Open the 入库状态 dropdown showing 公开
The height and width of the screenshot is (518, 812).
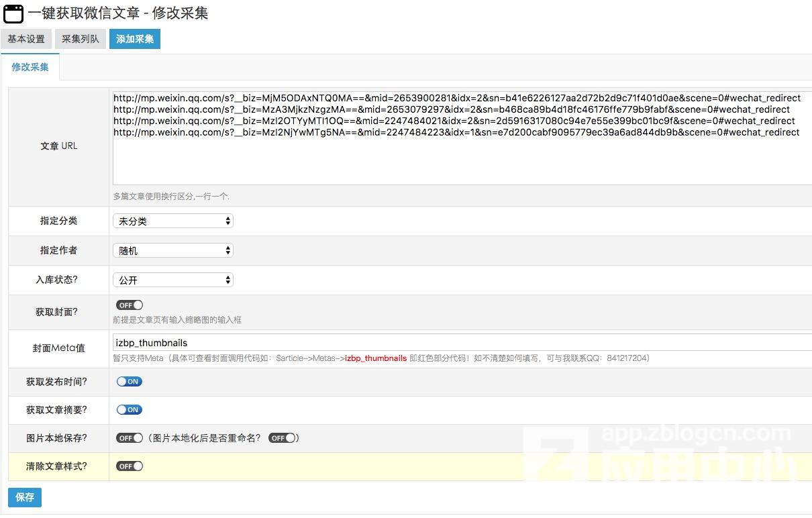(x=173, y=280)
